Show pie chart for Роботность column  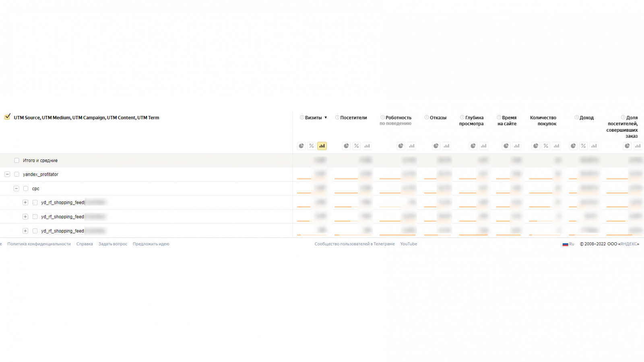click(401, 146)
